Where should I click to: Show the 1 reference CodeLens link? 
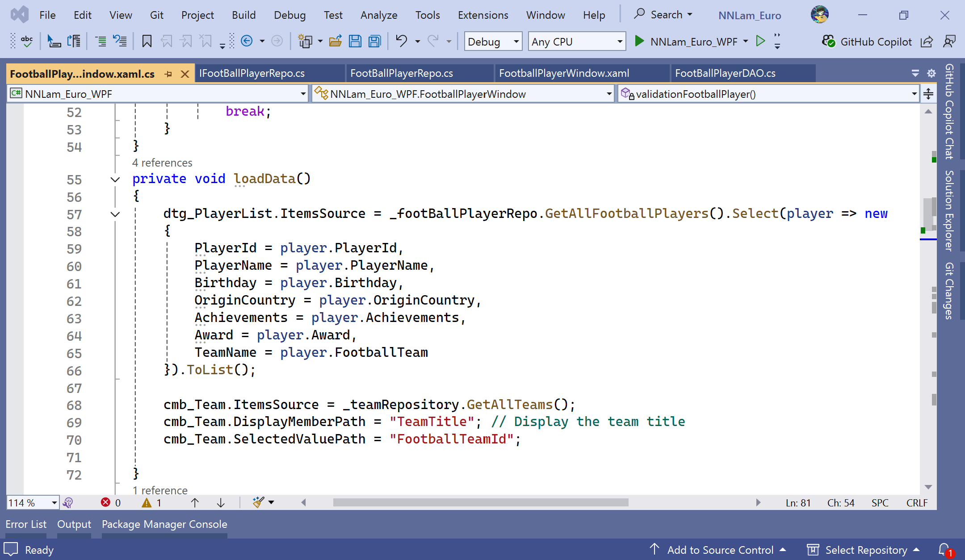[x=160, y=490]
